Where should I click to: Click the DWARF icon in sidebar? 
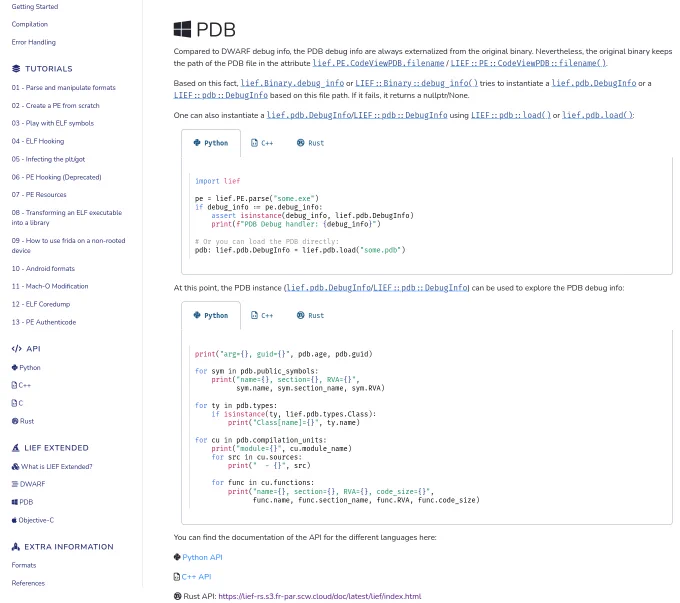point(15,484)
